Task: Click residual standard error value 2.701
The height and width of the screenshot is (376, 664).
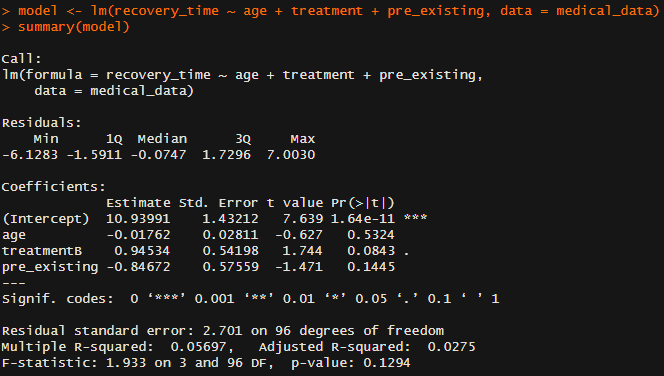Action: 222,331
